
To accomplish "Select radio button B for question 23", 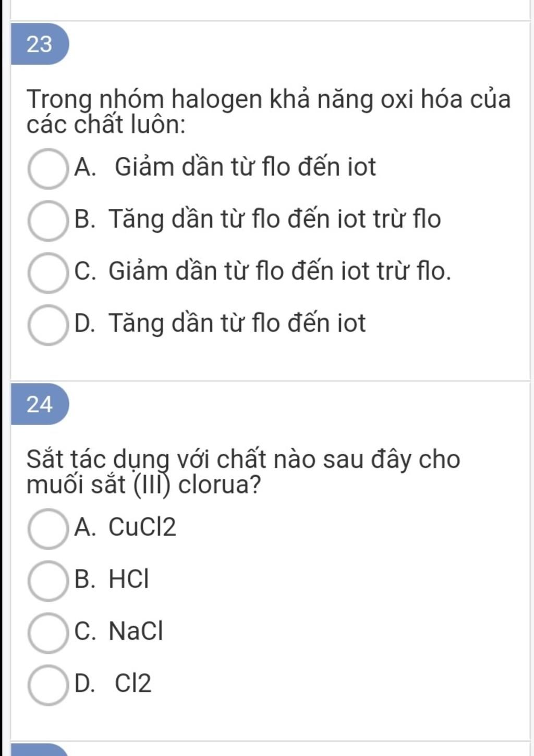I will (x=48, y=220).
